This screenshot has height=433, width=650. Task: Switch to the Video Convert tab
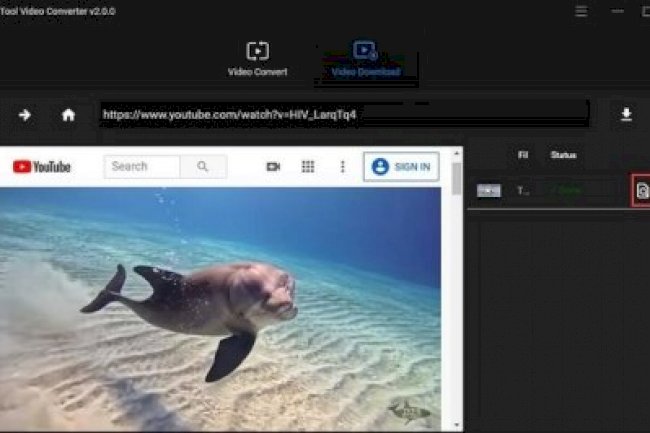[257, 58]
